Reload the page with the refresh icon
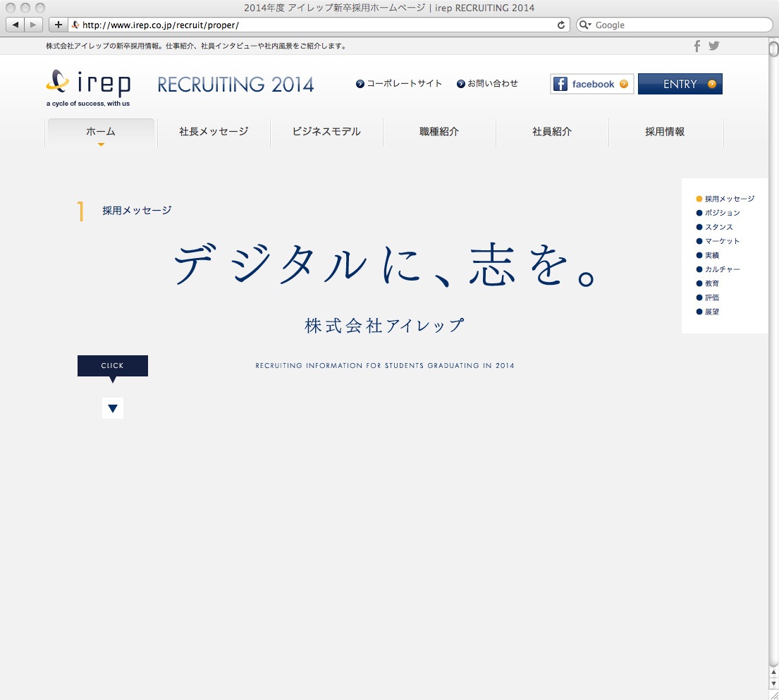Image resolution: width=779 pixels, height=700 pixels. pyautogui.click(x=561, y=25)
